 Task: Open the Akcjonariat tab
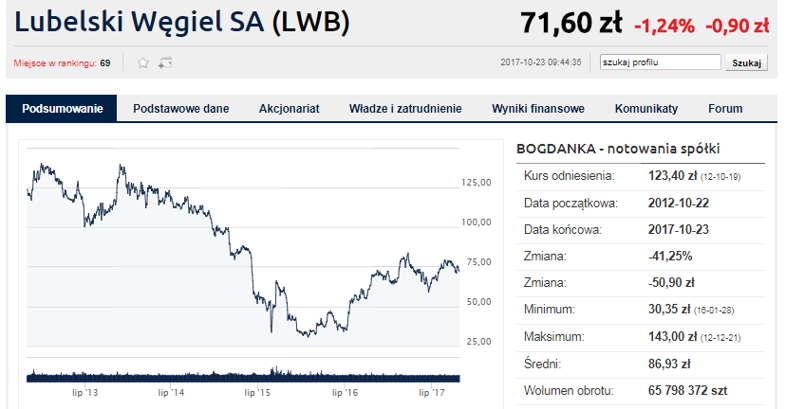click(x=289, y=108)
